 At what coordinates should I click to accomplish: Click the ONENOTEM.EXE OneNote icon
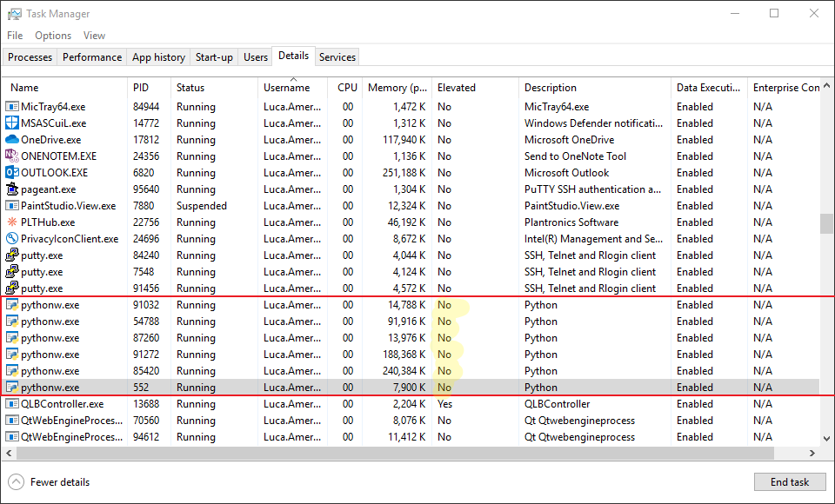pos(11,156)
